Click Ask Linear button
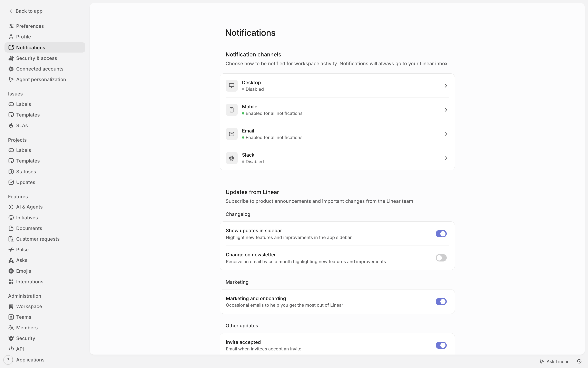 pos(554,361)
